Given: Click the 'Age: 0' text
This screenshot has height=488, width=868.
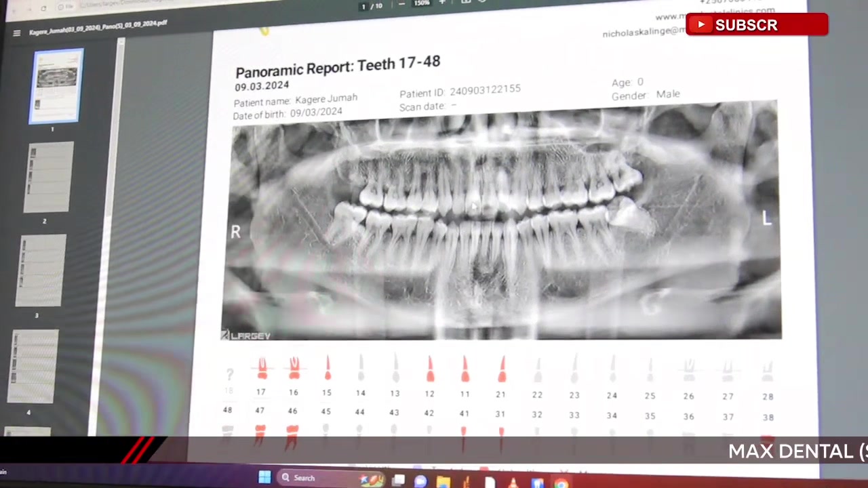Looking at the screenshot, I should 627,82.
